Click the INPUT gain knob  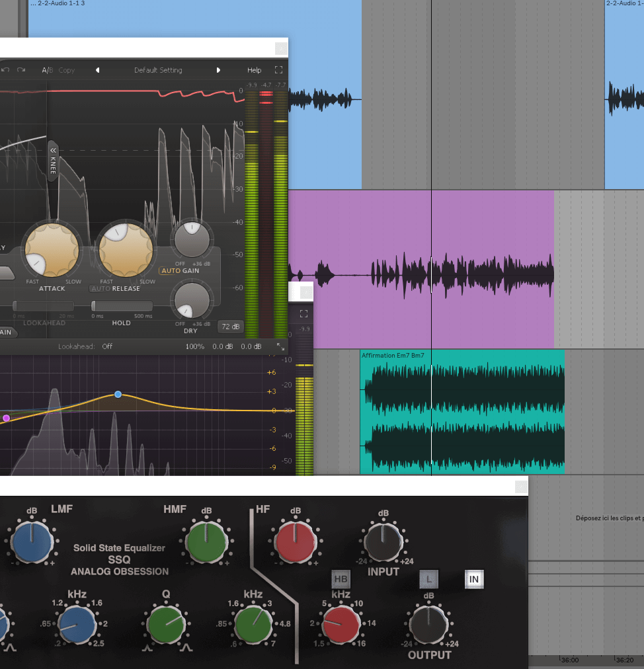coord(383,542)
